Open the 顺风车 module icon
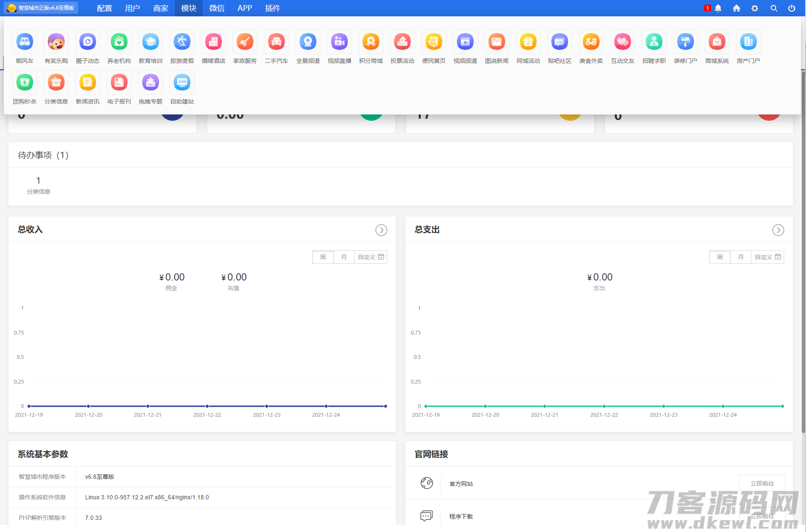806x532 pixels. (25, 42)
